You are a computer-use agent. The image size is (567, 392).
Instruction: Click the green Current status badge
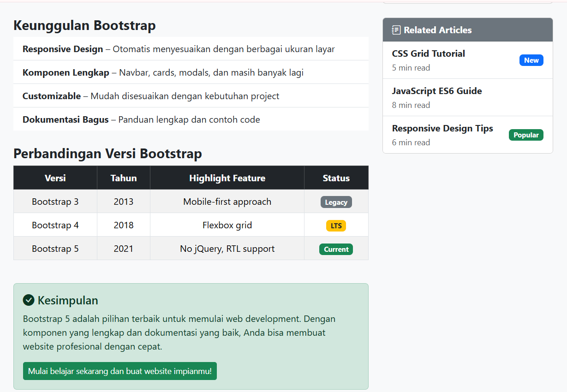pyautogui.click(x=336, y=249)
